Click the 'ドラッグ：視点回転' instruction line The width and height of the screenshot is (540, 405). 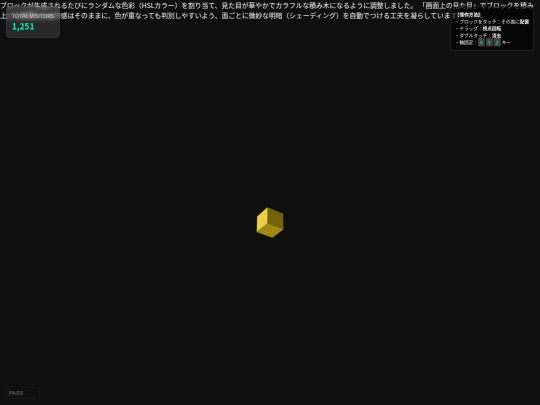pos(479,29)
